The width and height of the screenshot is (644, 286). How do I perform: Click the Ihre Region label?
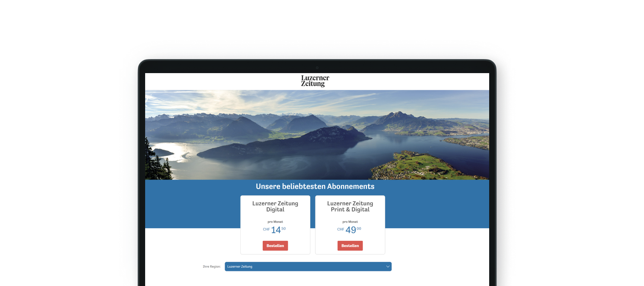point(212,267)
